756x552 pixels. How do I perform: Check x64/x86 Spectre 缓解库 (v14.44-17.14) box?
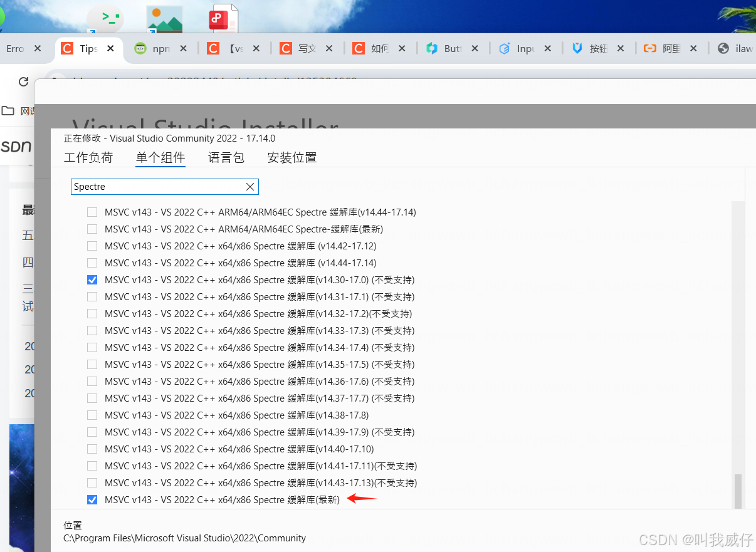coord(92,263)
